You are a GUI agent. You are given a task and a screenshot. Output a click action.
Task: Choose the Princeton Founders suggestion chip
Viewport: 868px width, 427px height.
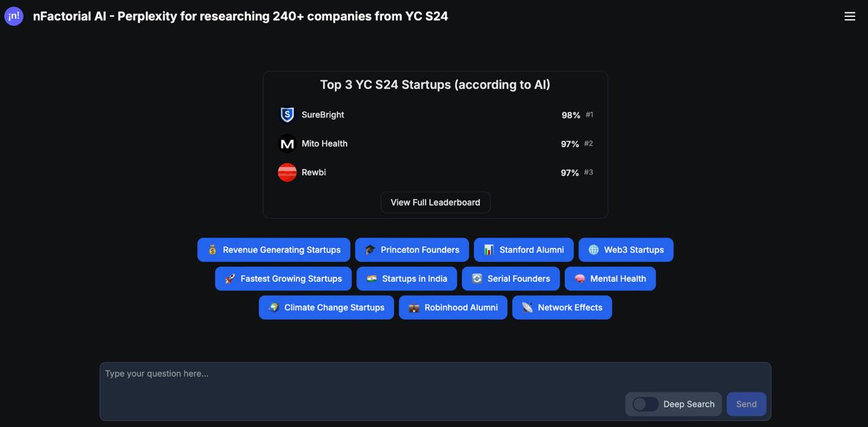(x=412, y=250)
